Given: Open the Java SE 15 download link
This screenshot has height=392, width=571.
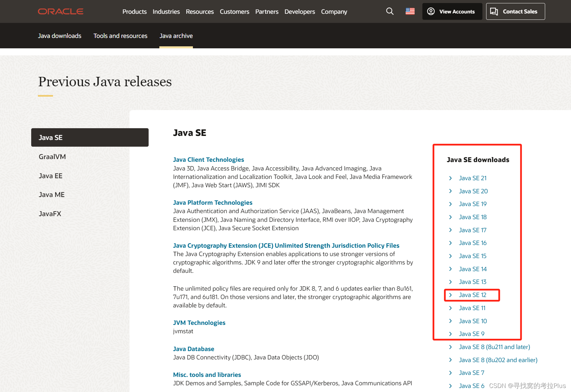Looking at the screenshot, I should click(x=473, y=256).
